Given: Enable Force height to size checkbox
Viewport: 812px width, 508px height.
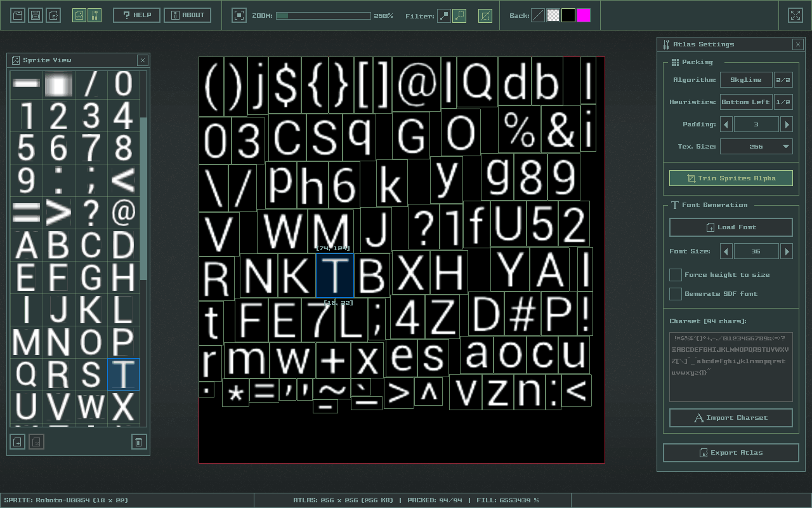Looking at the screenshot, I should point(676,275).
